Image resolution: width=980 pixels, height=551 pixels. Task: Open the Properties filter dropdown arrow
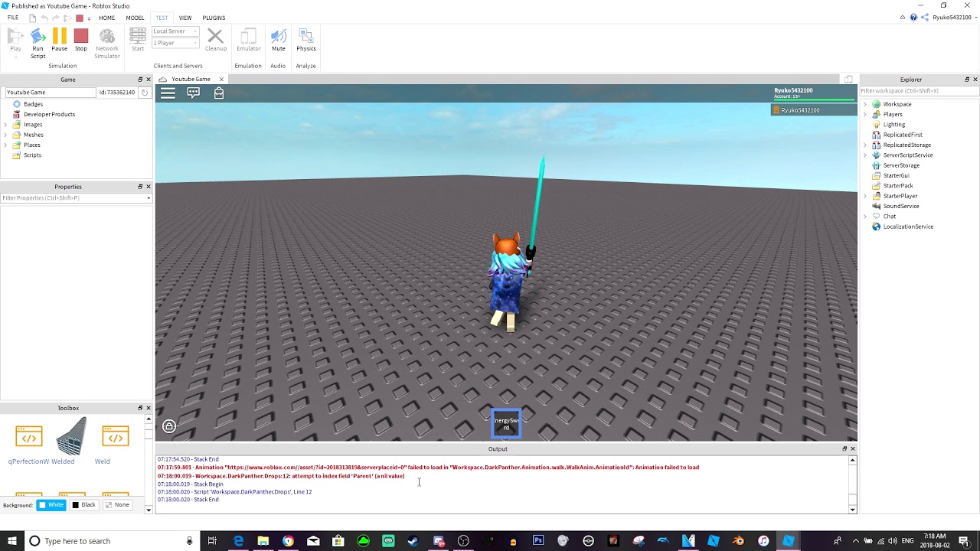click(149, 198)
